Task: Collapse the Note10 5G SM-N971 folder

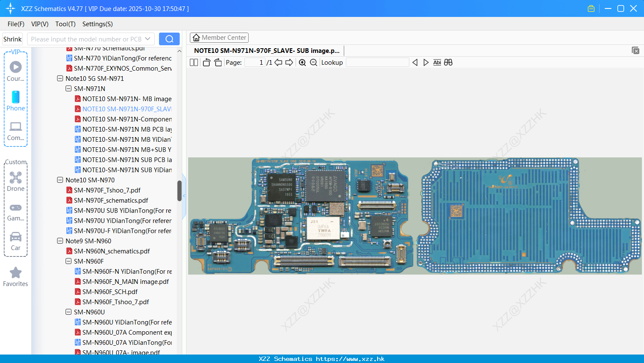Action: coord(60,78)
